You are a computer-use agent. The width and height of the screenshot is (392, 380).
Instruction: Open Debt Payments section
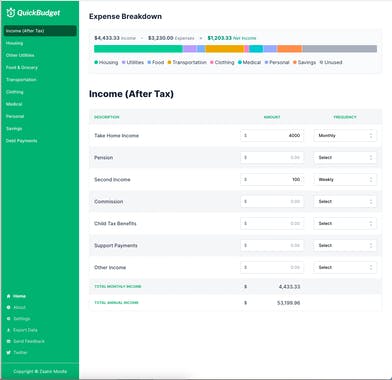click(21, 141)
